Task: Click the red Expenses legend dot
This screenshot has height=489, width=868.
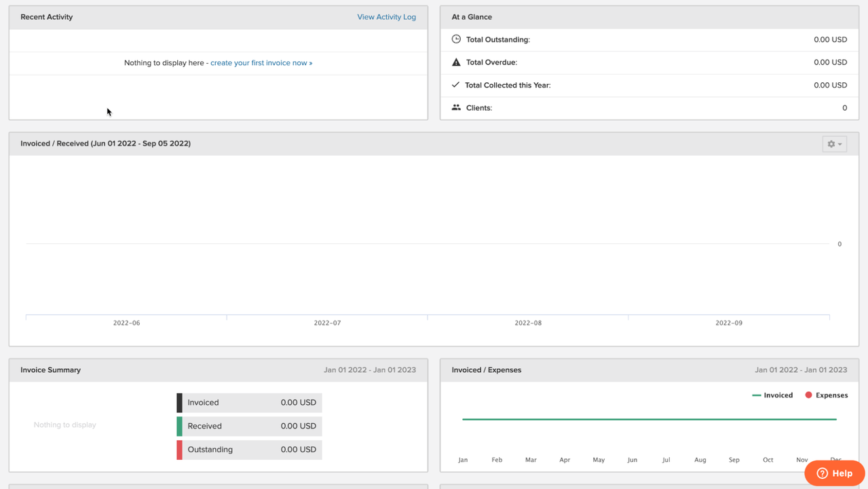Action: 808,395
